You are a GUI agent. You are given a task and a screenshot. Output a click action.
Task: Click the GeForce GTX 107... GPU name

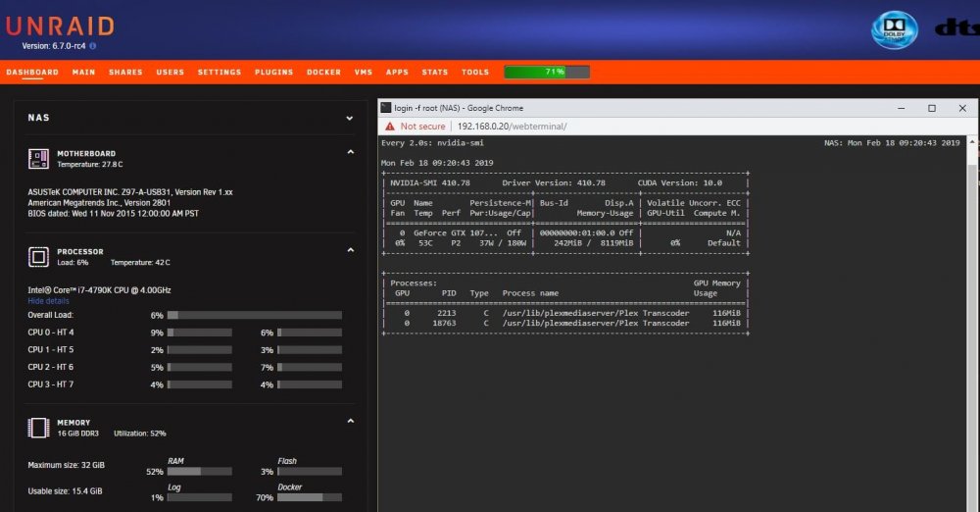456,232
